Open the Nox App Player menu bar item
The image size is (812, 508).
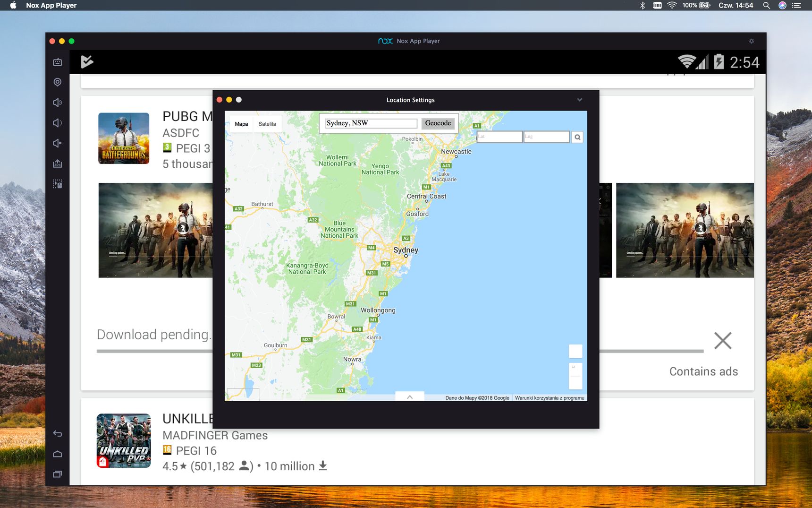coord(51,5)
